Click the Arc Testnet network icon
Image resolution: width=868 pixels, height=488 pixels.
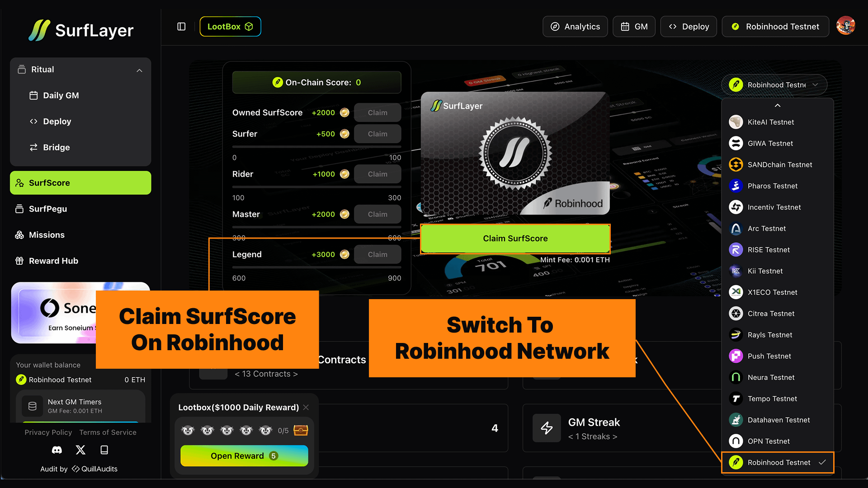tap(736, 229)
